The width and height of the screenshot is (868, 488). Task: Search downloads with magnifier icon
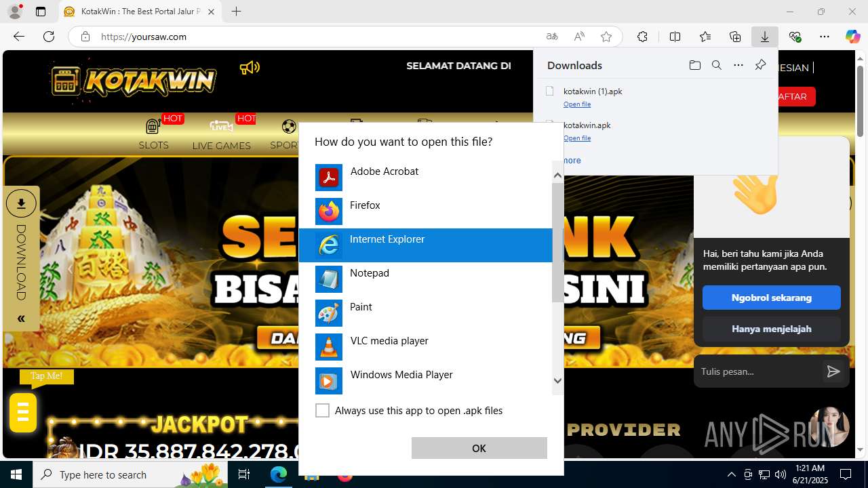pyautogui.click(x=716, y=65)
